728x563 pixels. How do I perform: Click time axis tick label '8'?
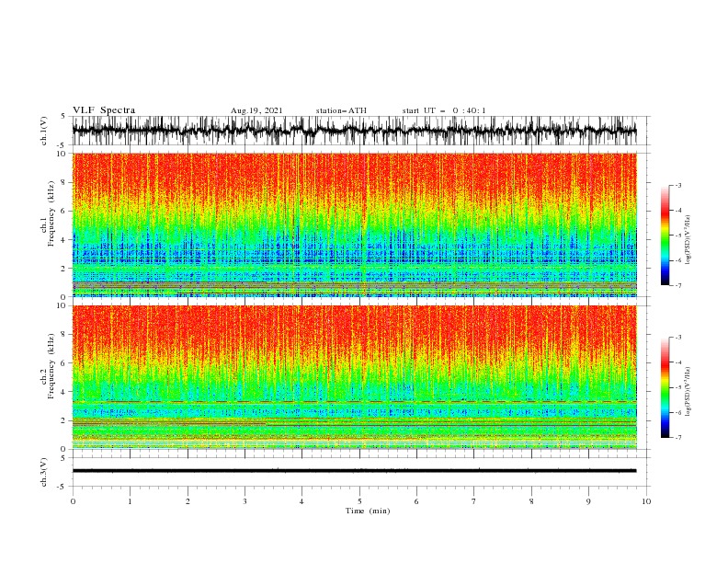click(x=531, y=501)
